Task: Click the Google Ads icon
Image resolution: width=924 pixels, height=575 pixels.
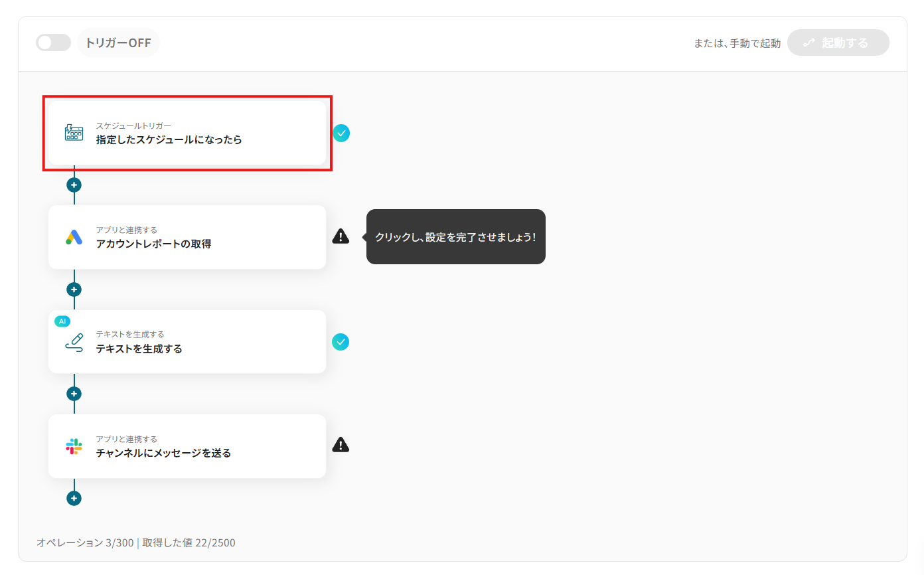Action: (74, 237)
